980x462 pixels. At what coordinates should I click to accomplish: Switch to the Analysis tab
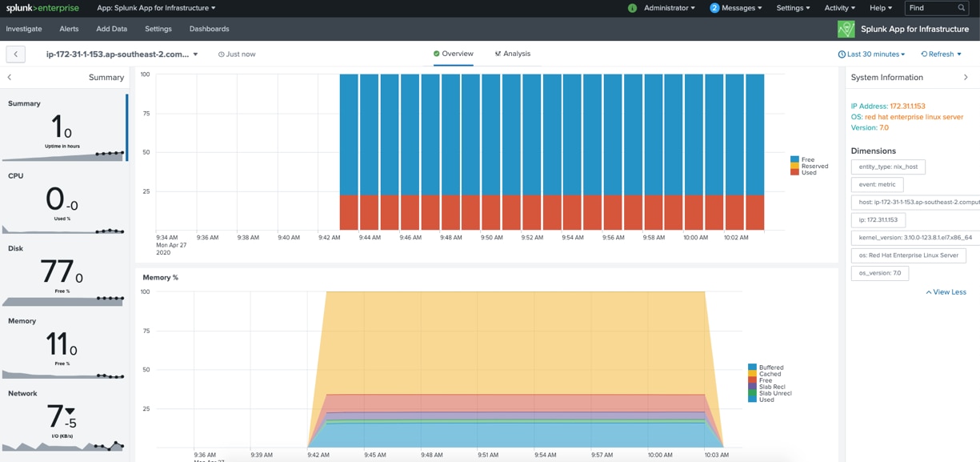click(513, 54)
